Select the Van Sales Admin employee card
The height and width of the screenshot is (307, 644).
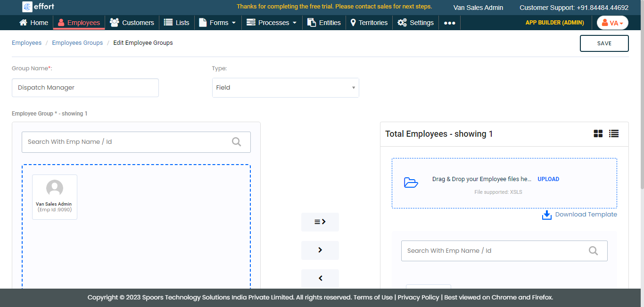[x=55, y=197]
